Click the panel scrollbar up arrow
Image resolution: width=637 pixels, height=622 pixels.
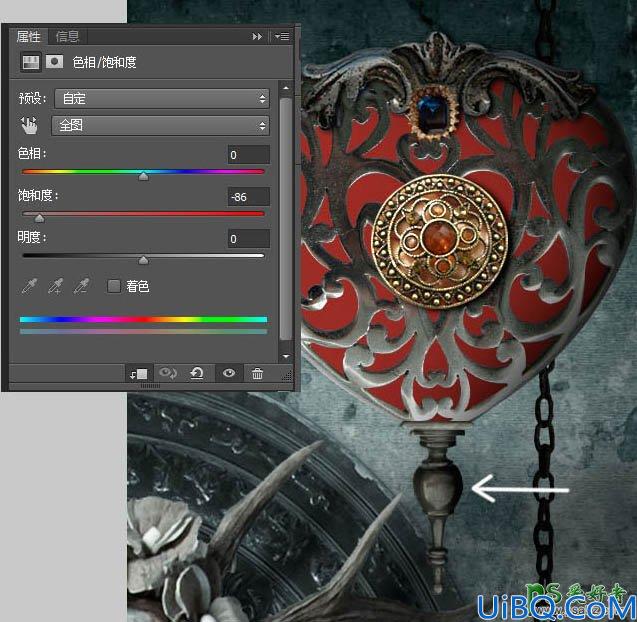(286, 88)
